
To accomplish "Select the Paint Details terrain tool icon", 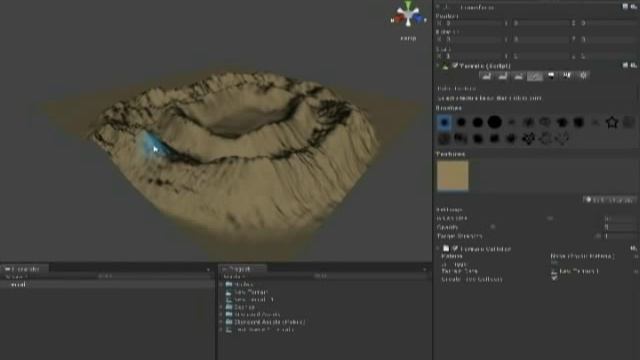I will click(567, 76).
